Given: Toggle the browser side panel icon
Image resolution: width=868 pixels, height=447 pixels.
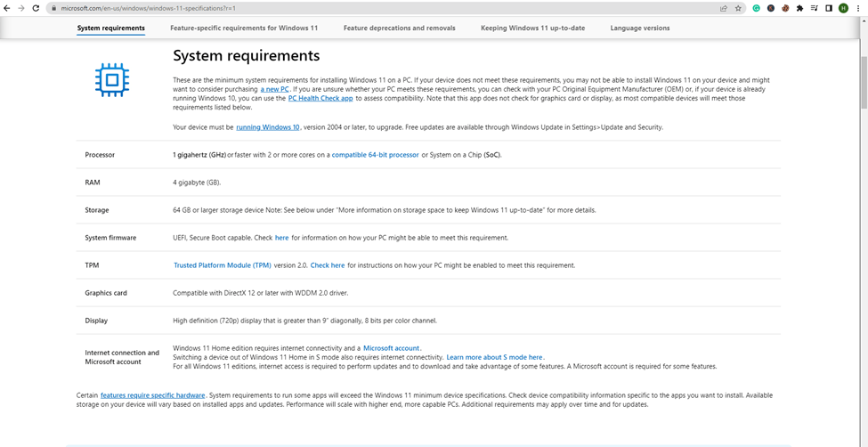Looking at the screenshot, I should click(x=829, y=8).
